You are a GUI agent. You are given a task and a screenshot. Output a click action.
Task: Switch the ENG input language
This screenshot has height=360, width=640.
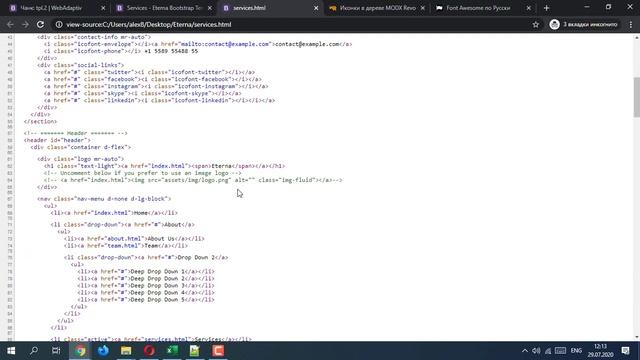[x=576, y=351]
